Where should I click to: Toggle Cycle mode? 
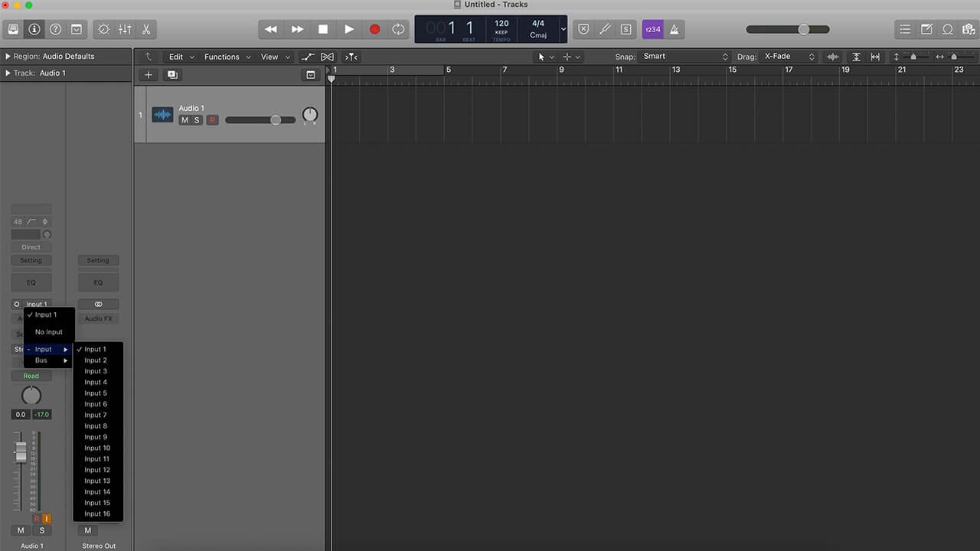click(398, 29)
